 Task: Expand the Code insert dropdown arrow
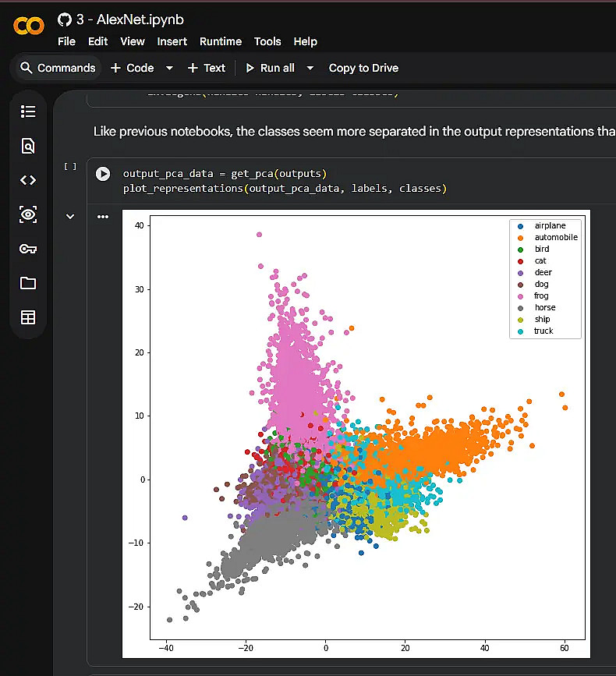coord(169,68)
